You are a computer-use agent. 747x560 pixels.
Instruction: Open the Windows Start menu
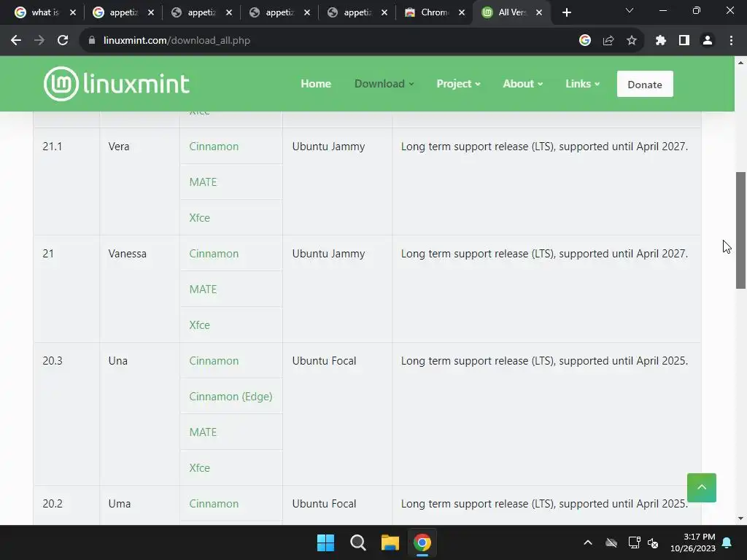(x=326, y=542)
